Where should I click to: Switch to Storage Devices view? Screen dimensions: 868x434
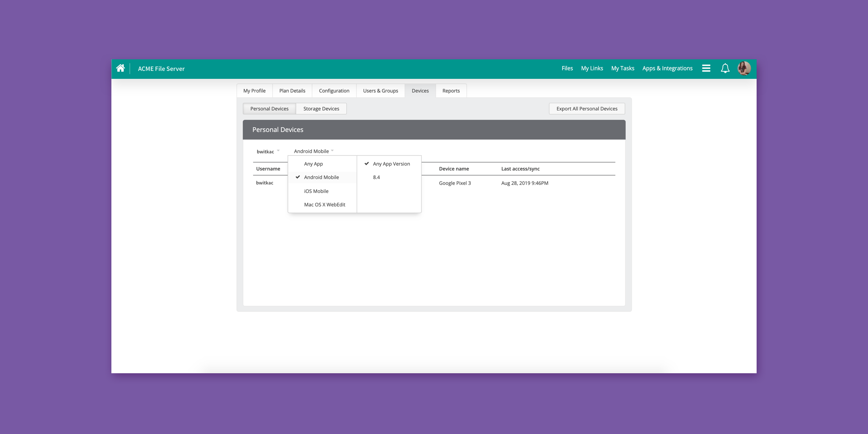321,109
